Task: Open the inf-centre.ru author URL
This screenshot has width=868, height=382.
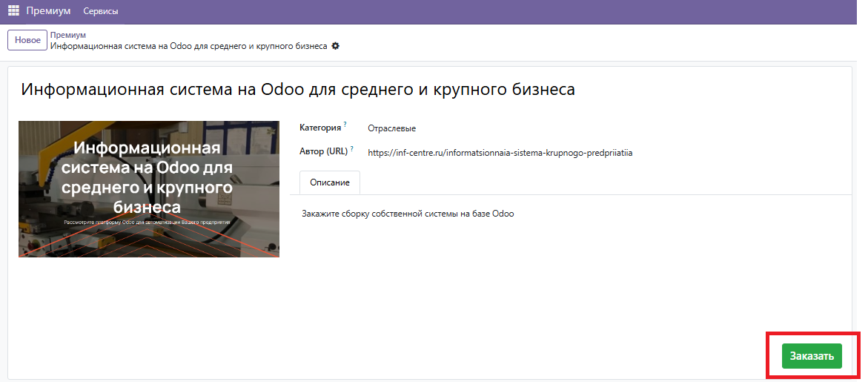Action: point(500,153)
